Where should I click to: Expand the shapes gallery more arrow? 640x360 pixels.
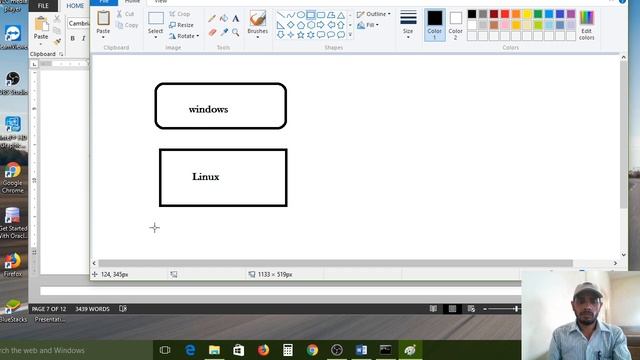coord(350,35)
